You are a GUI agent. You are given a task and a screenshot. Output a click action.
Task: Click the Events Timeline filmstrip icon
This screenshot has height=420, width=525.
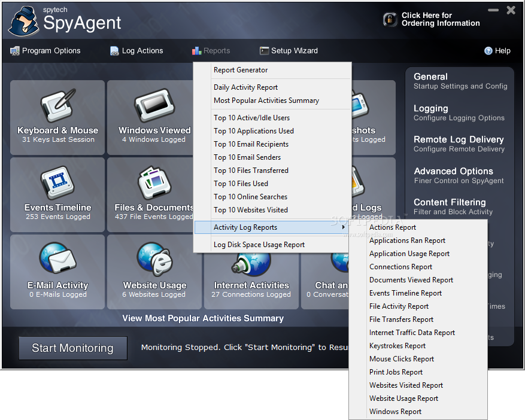coord(57,182)
